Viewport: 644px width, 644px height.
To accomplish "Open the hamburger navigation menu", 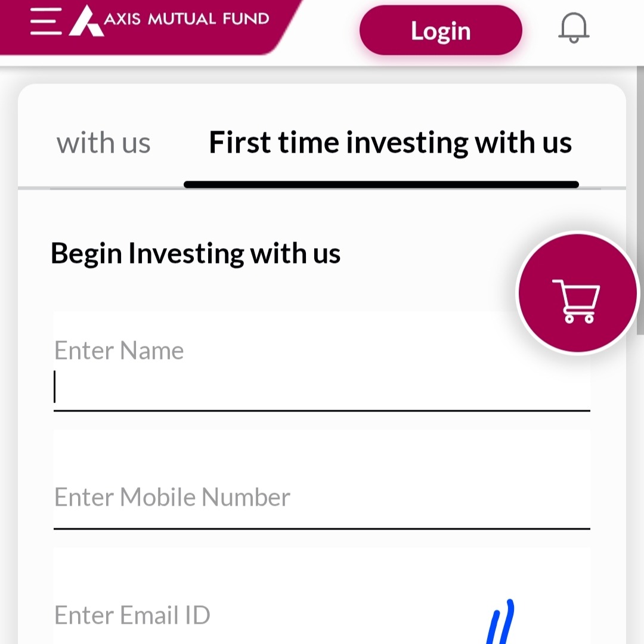I will tap(46, 21).
